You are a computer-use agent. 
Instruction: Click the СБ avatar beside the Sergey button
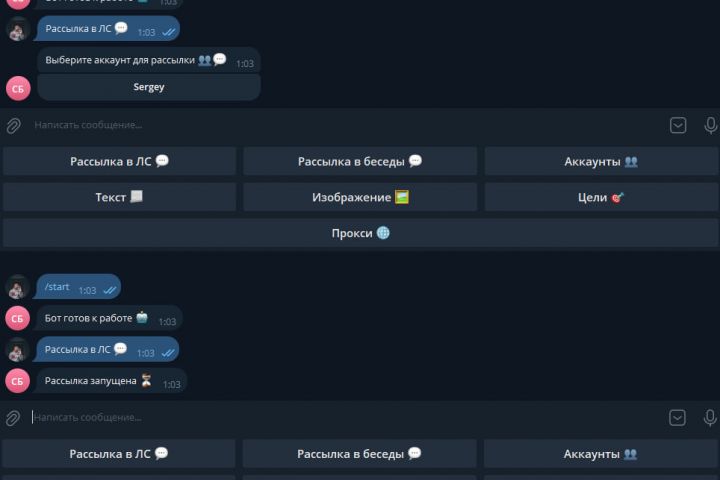[x=18, y=88]
